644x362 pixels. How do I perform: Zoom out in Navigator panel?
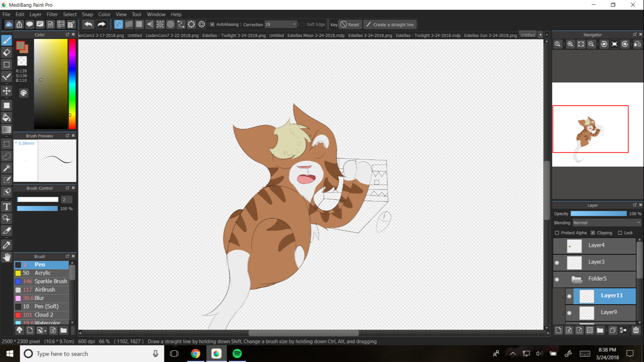pos(591,44)
